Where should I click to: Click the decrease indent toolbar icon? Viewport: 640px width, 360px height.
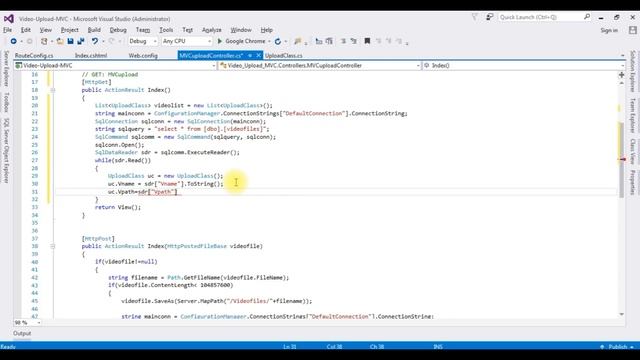(319, 41)
